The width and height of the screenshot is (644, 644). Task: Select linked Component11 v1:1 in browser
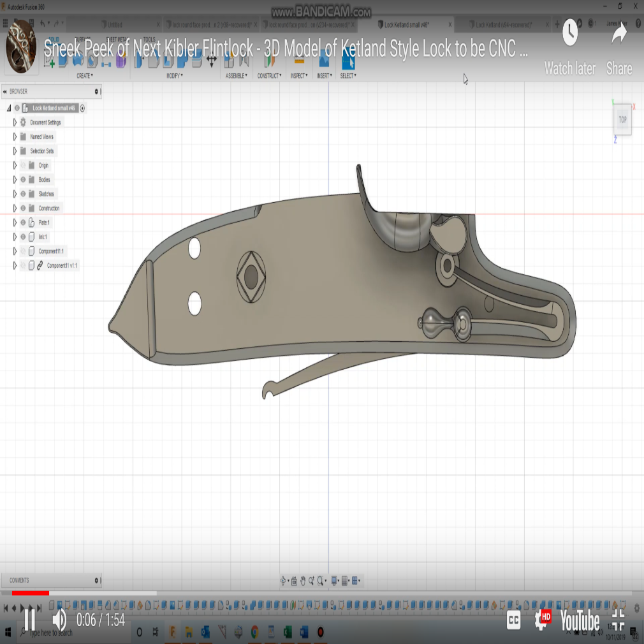62,265
